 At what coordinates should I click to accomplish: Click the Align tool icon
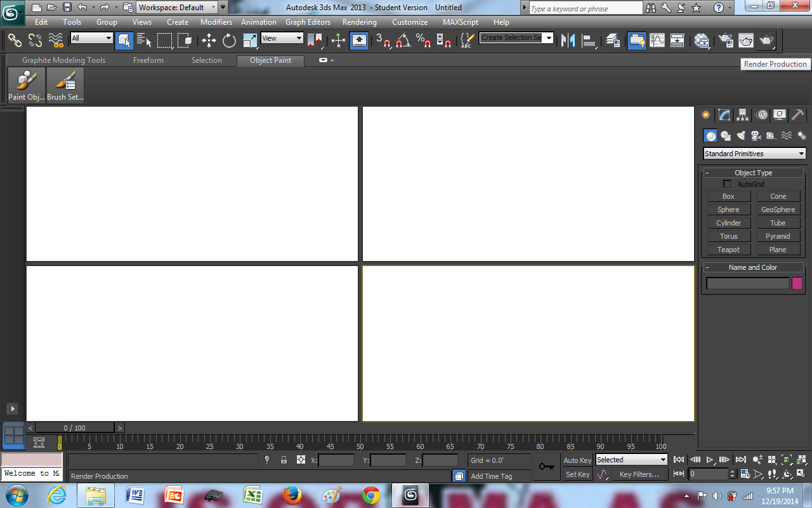pos(589,41)
